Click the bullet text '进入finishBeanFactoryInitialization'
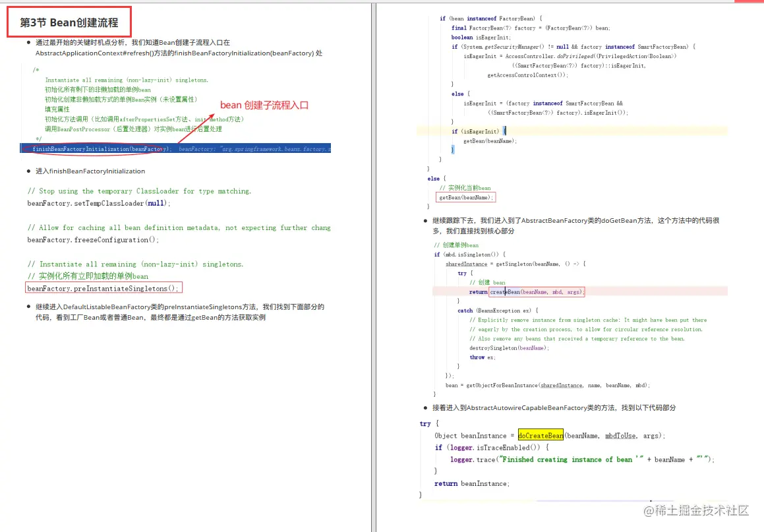 90,171
